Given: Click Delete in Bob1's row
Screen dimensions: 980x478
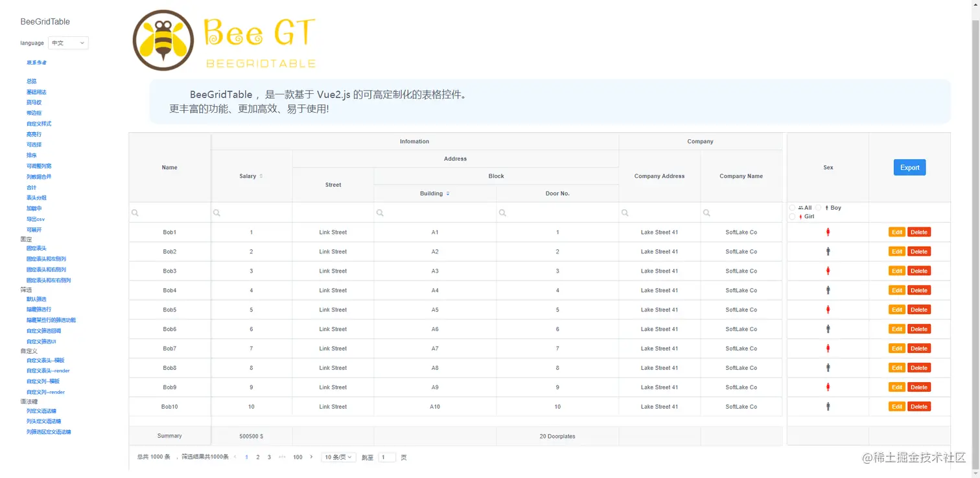Looking at the screenshot, I should (919, 232).
